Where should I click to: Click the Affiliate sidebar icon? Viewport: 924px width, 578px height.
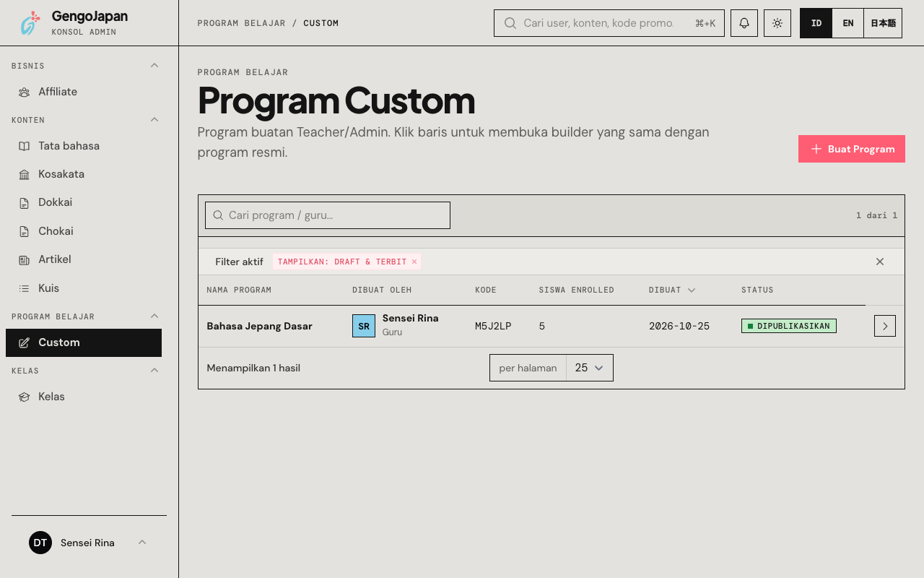tap(25, 92)
